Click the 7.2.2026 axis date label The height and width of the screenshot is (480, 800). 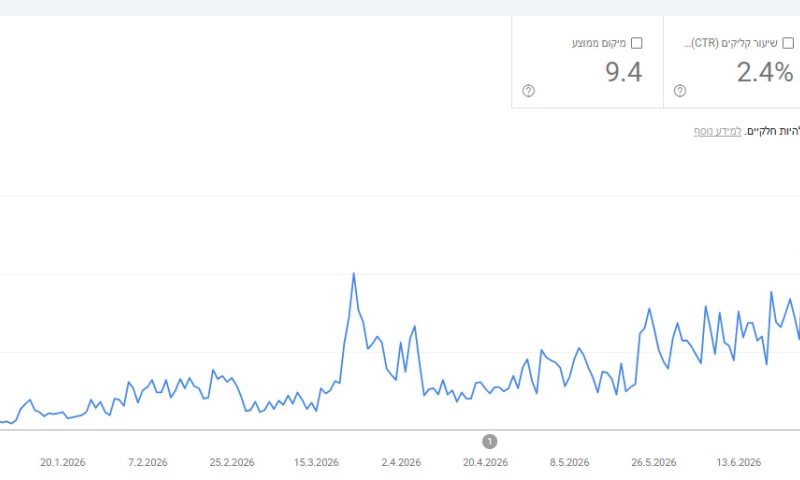click(x=147, y=462)
